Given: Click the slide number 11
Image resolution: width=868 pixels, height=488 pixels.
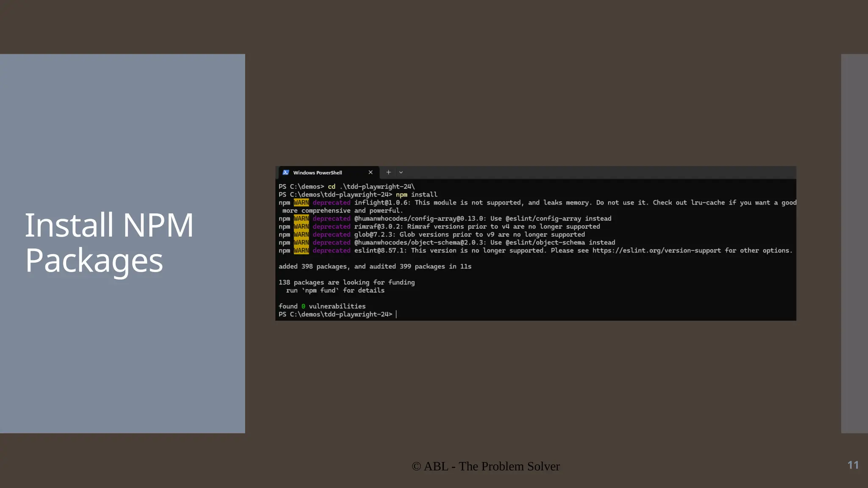Looking at the screenshot, I should tap(853, 465).
